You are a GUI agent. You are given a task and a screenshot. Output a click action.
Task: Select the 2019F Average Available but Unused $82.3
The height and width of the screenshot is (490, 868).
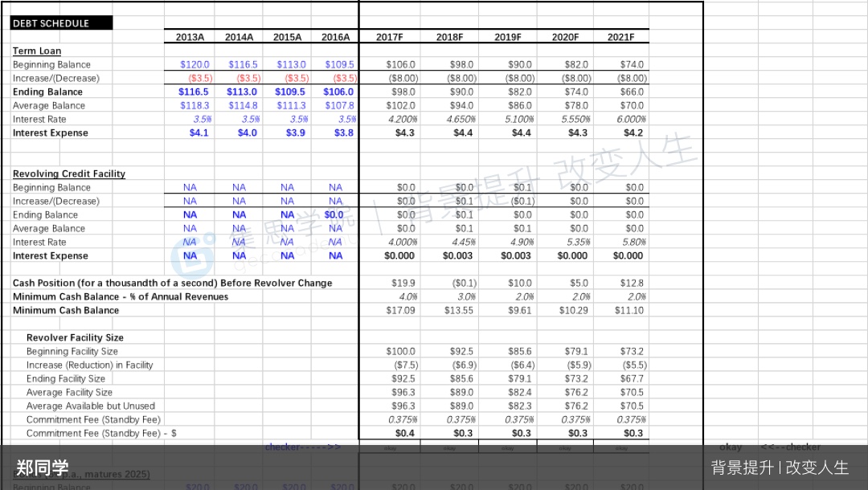(x=520, y=406)
